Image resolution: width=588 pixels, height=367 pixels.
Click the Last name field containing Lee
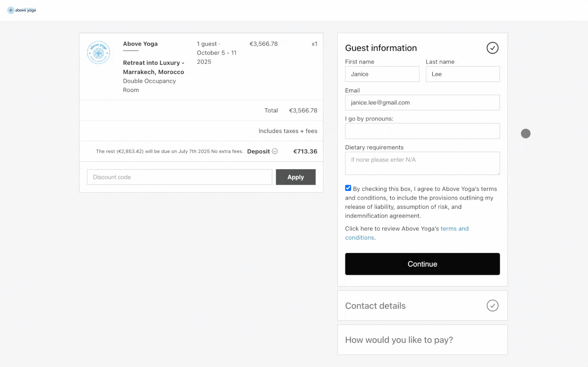tap(462, 74)
